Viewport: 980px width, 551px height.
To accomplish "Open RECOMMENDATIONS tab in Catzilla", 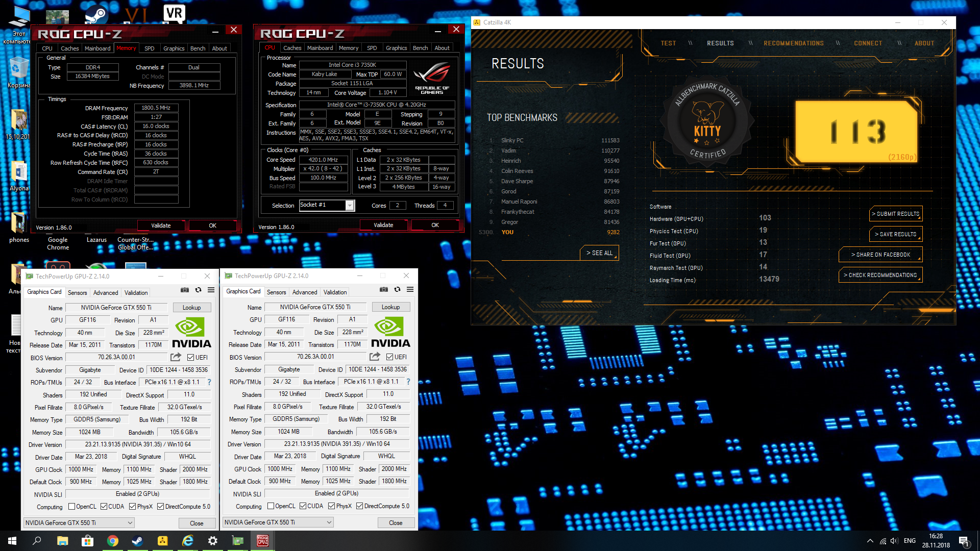I will [794, 43].
